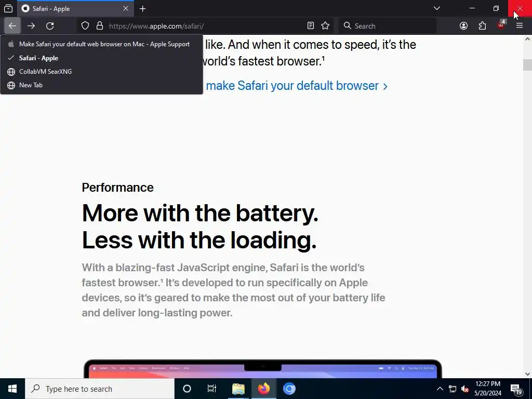Toggle reader view icon in address bar

tap(311, 26)
